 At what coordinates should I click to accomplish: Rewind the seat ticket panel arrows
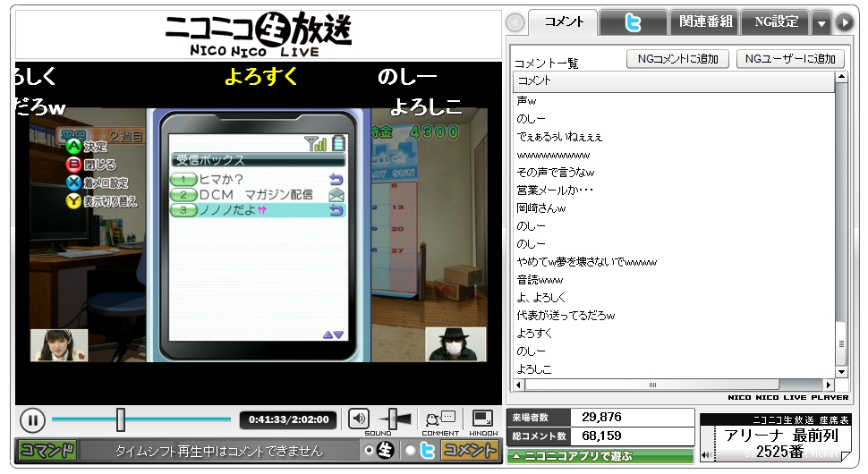pyautogui.click(x=704, y=454)
